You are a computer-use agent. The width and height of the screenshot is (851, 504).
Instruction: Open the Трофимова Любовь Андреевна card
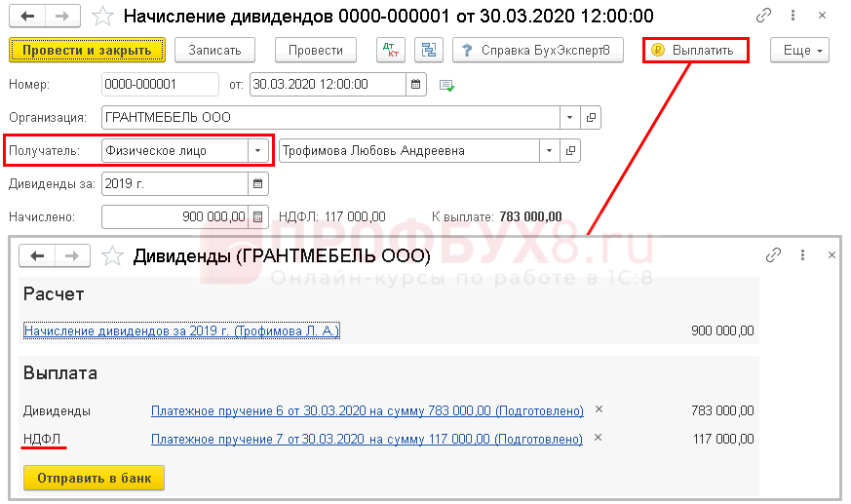570,150
